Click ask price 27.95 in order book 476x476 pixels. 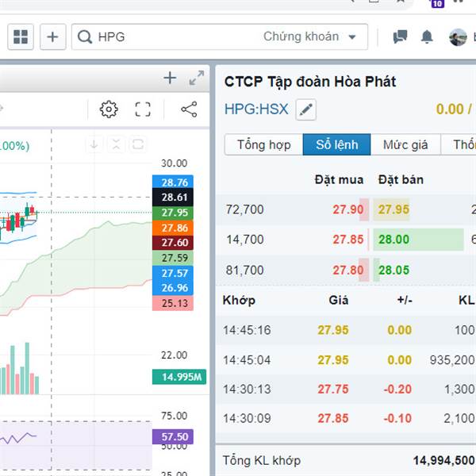393,209
